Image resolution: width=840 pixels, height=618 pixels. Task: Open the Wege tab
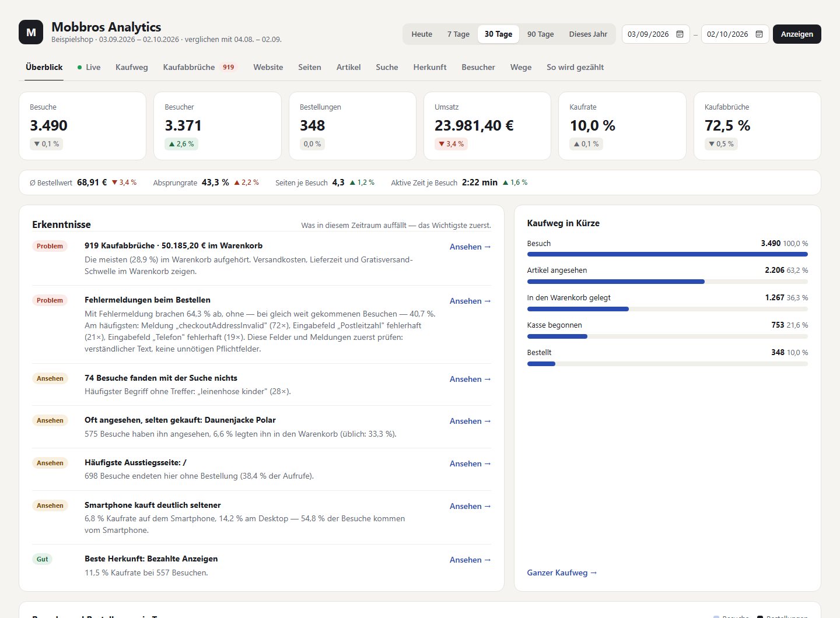521,67
